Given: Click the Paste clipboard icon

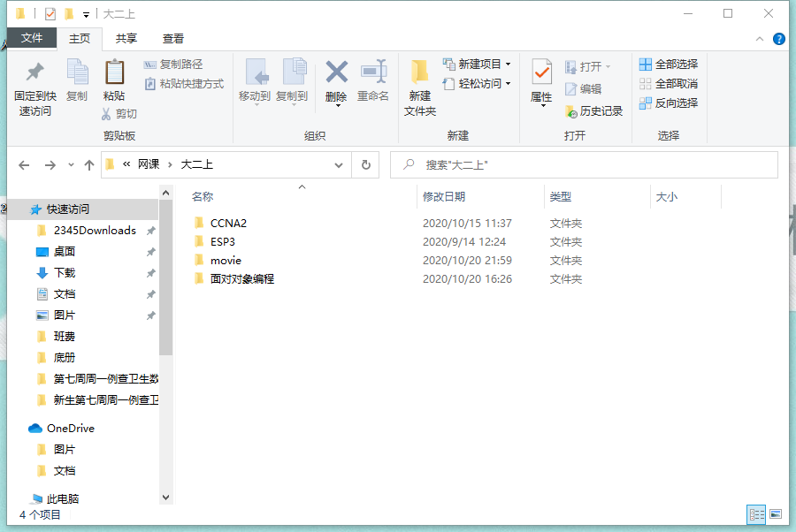Looking at the screenshot, I should coord(114,72).
